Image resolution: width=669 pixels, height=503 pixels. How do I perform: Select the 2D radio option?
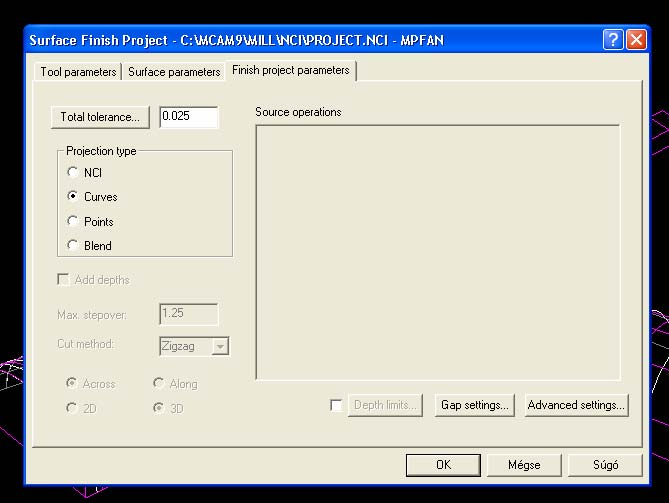[x=72, y=408]
